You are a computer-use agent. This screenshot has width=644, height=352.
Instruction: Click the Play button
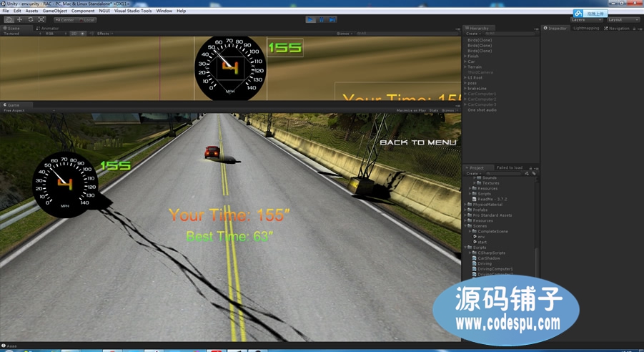[310, 19]
